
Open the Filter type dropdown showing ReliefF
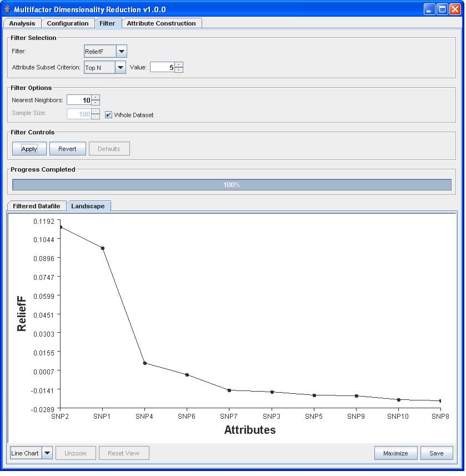pyautogui.click(x=122, y=51)
